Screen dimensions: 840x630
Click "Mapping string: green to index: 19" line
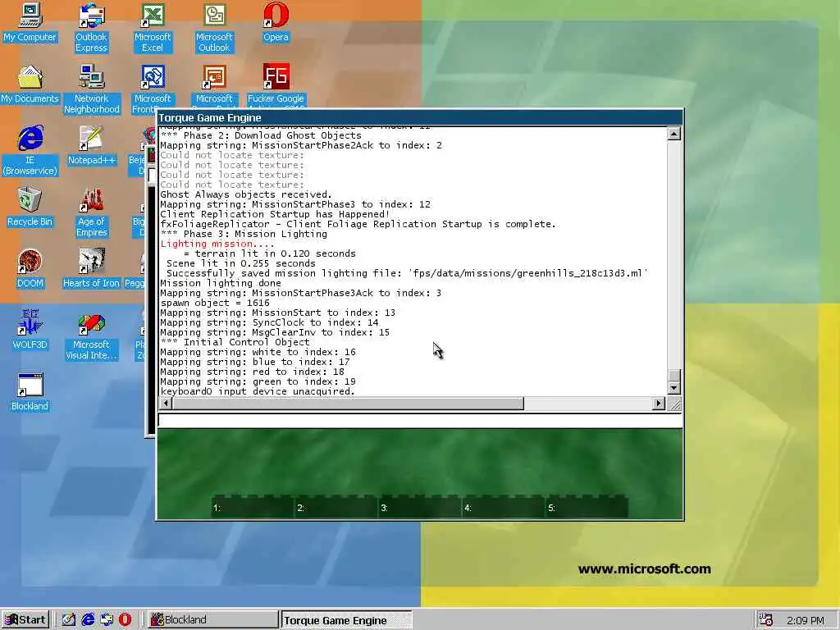258,381
